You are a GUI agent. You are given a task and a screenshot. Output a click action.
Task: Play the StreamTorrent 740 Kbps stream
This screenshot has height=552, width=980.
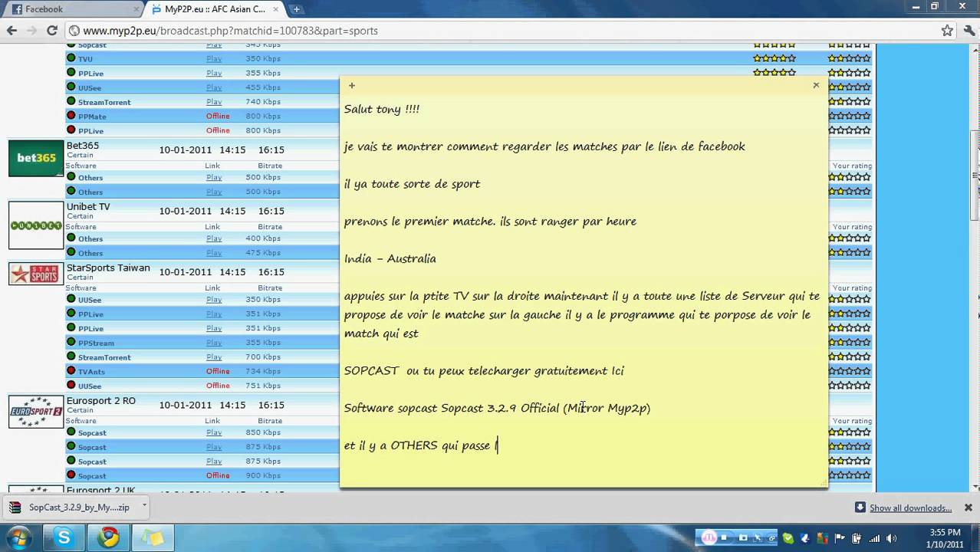click(214, 102)
